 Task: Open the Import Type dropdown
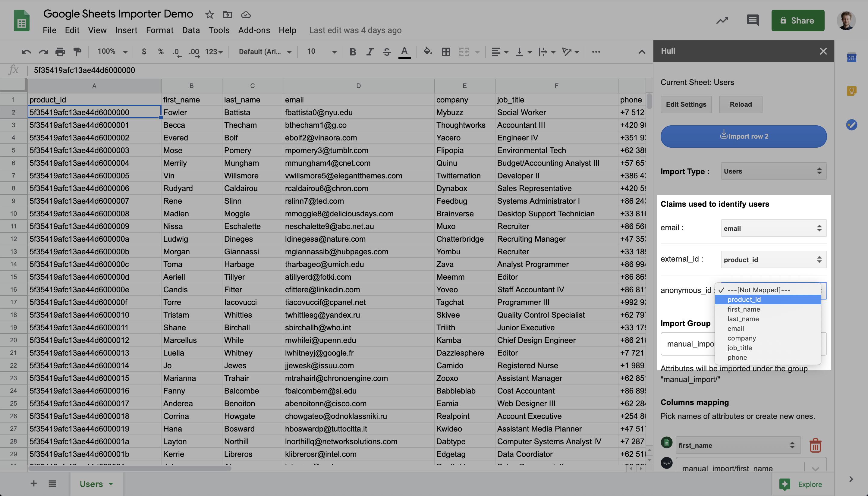[773, 171]
